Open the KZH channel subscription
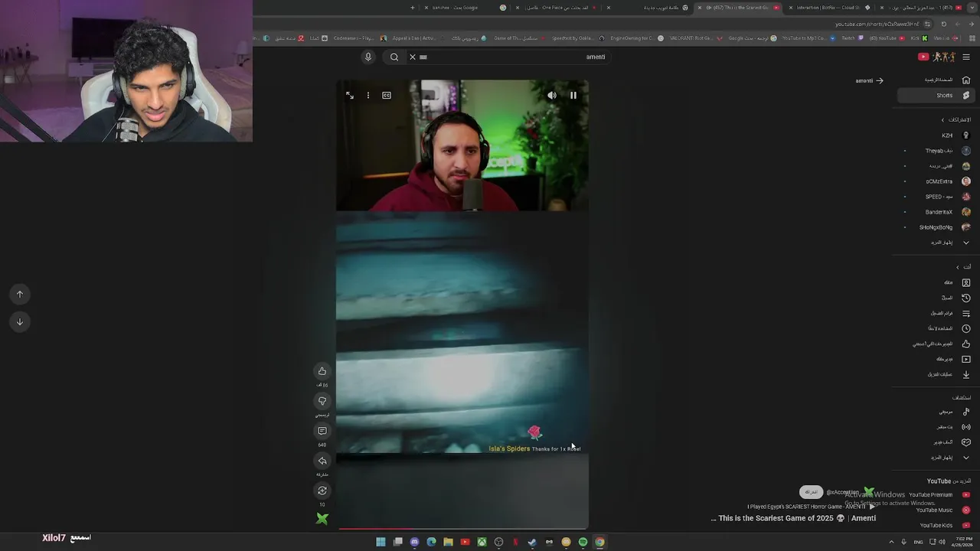 (936, 135)
